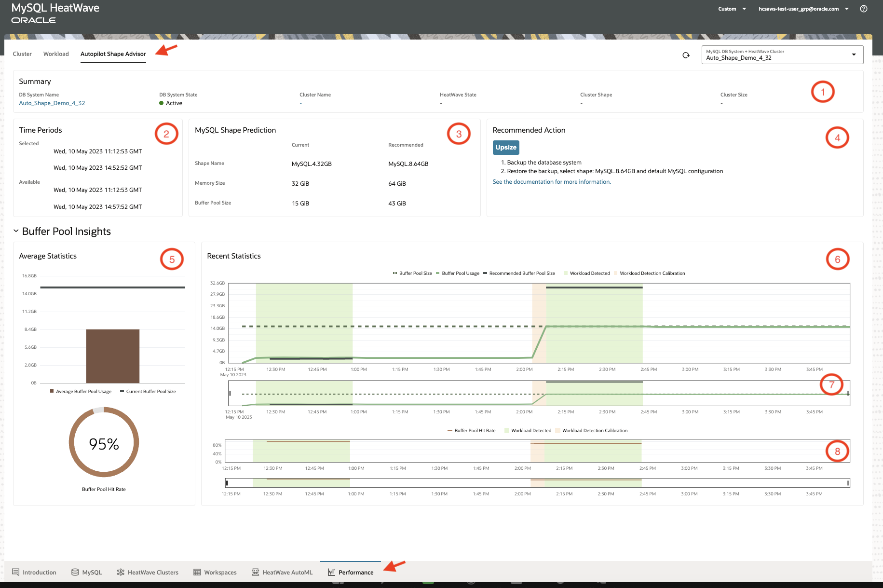Switch to the Cluster tab
Viewport: 883px width, 588px height.
pyautogui.click(x=22, y=54)
